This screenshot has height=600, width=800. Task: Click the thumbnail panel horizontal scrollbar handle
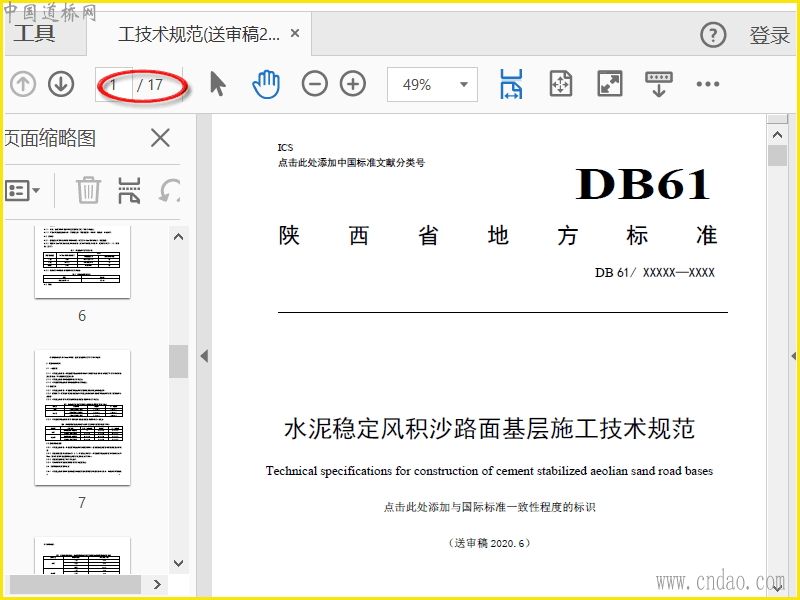(75, 584)
